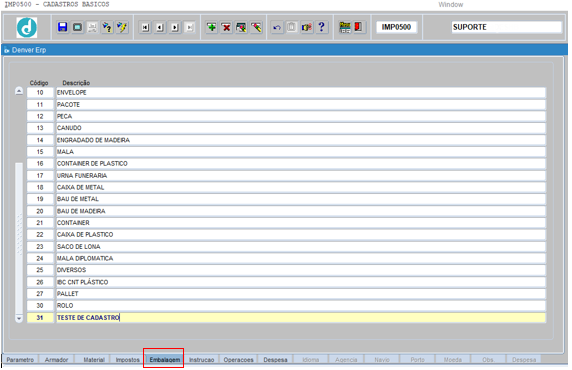Click the screen/print preview icon

click(x=77, y=27)
